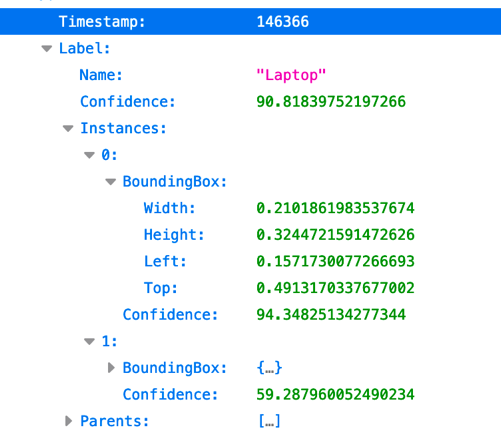Collapse instance 0 node
The height and width of the screenshot is (437, 501).
click(89, 155)
